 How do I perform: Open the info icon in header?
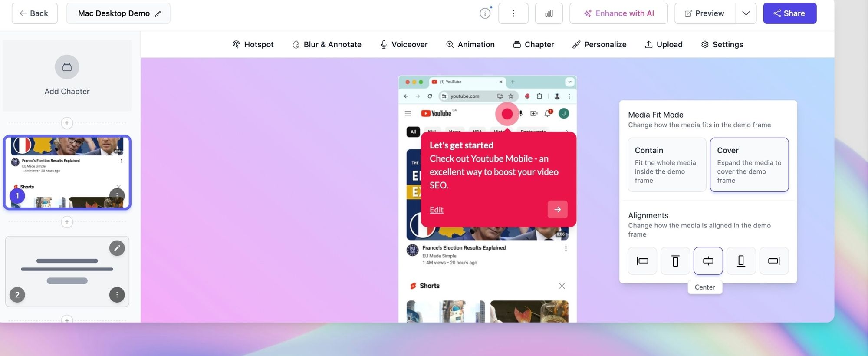click(x=485, y=13)
